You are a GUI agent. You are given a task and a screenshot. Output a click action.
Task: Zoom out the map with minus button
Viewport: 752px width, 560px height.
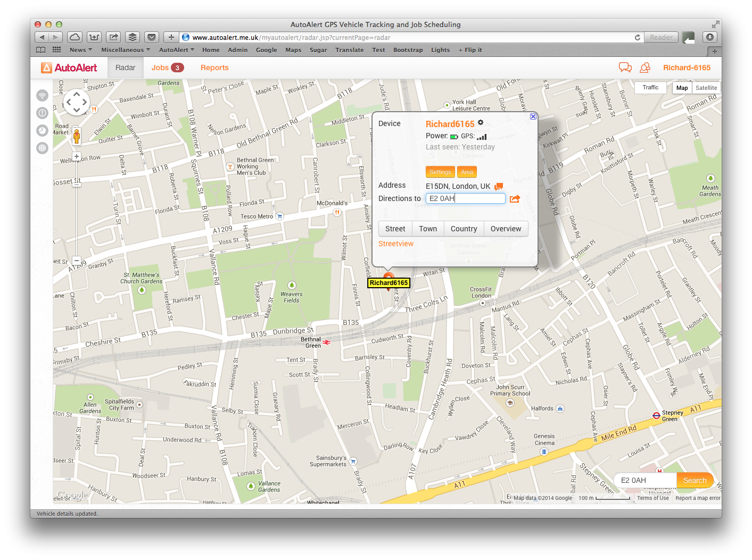77,261
